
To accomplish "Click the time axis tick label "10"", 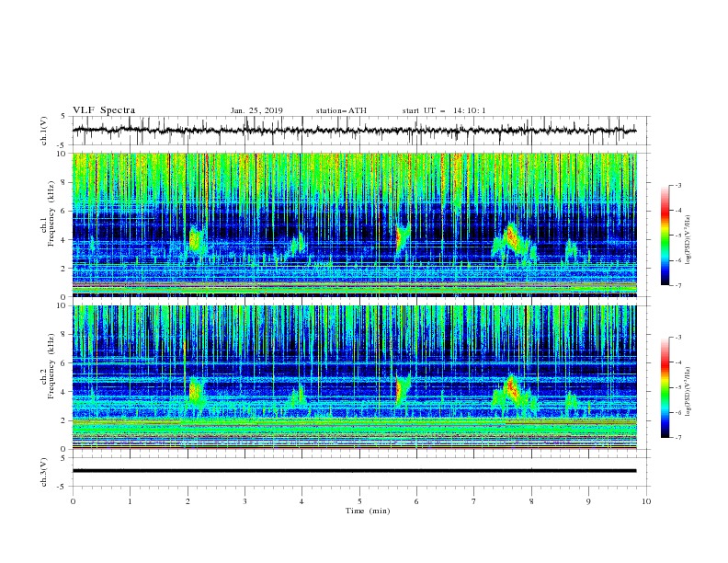I will pyautogui.click(x=646, y=501).
